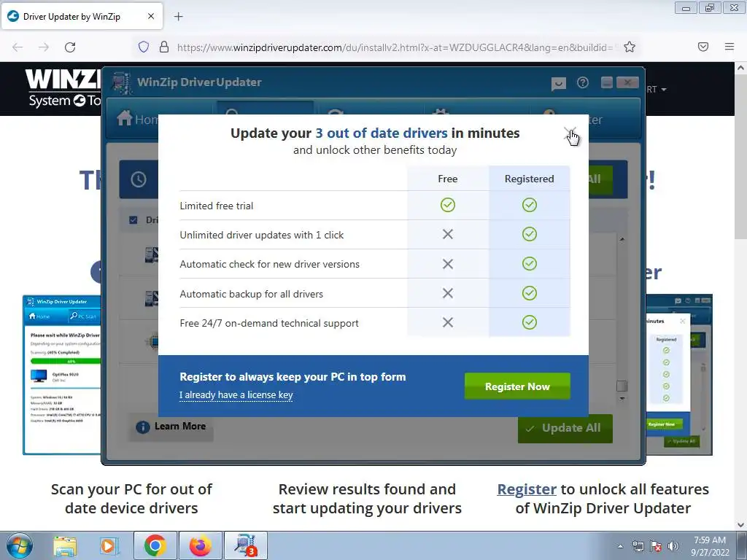Open the Firefox hamburger menu

coord(729,47)
